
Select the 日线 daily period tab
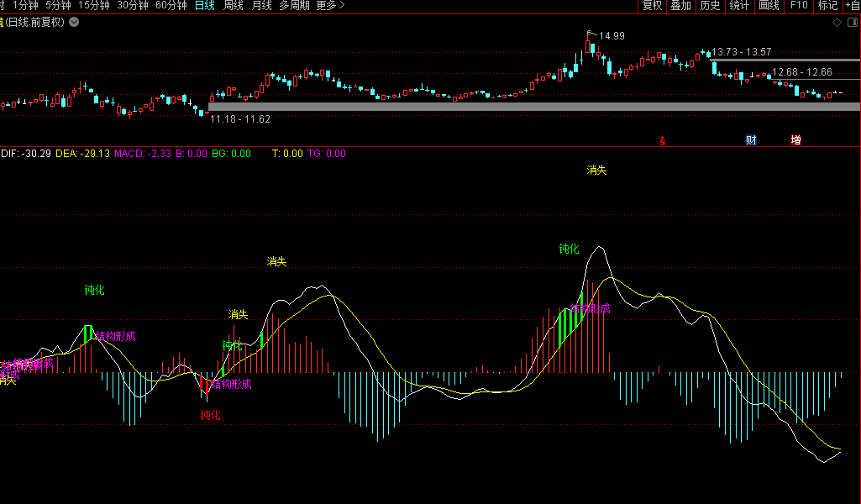coord(204,6)
